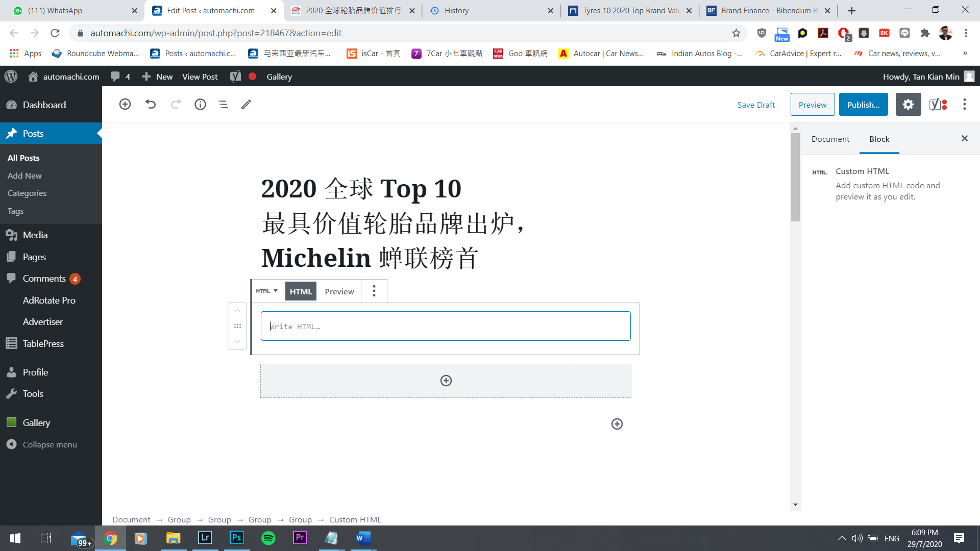
Task: Switch to the Document tab in sidebar
Action: pyautogui.click(x=830, y=139)
